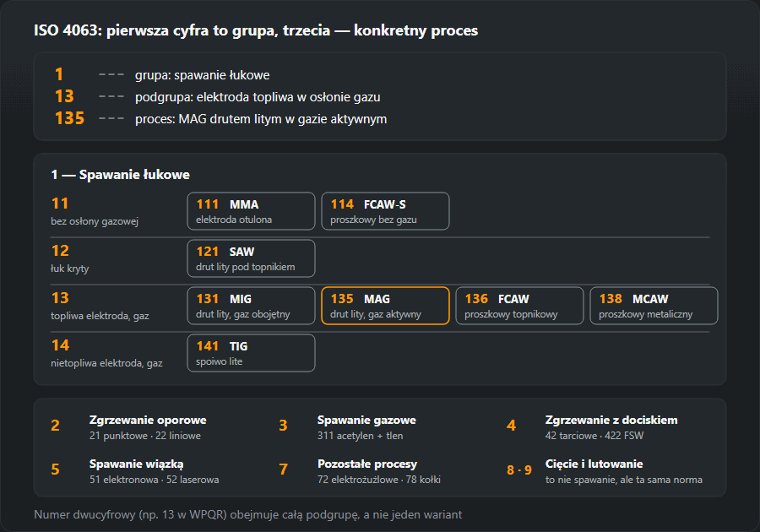
Task: Click the text "grupa: spawanie łukowe"
Action: pos(202,75)
